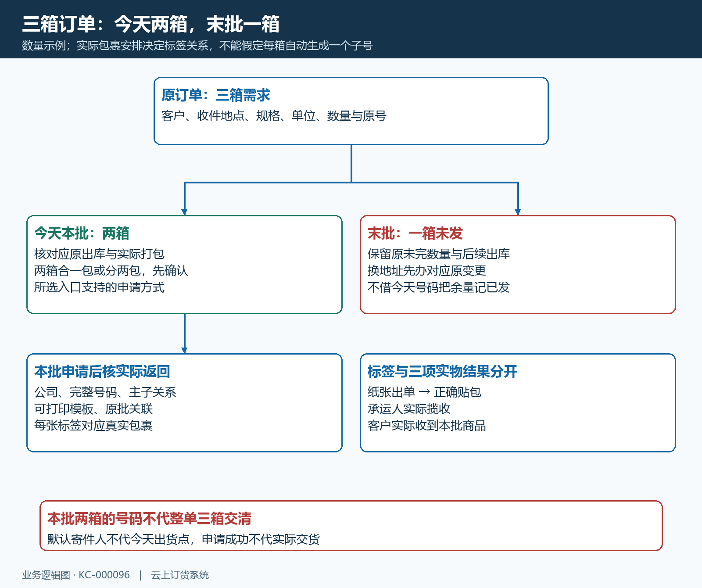702x588 pixels.
Task: Click the footer text 业务逻辑图 · KC-000096
Action: click(x=76, y=575)
